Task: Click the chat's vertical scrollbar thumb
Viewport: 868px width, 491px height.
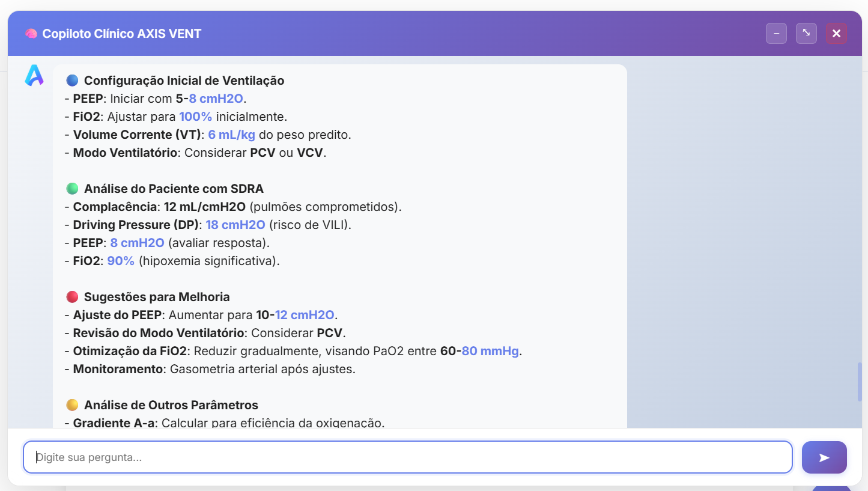Action: coord(860,382)
